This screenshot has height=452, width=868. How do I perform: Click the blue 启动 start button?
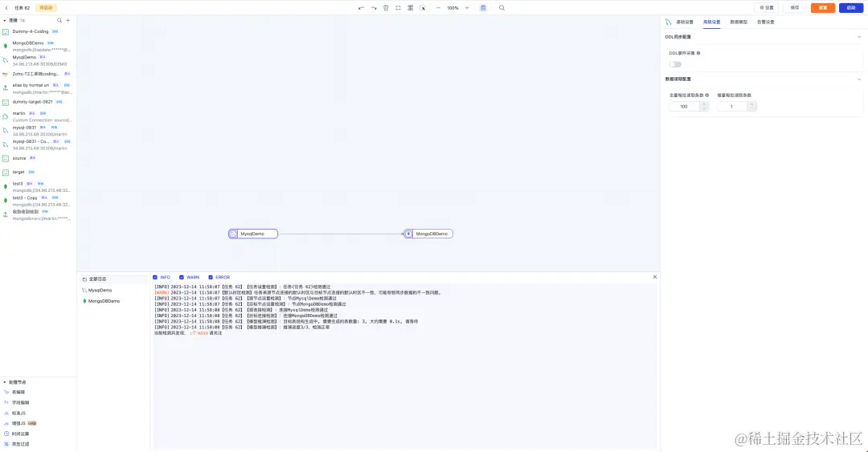point(851,8)
